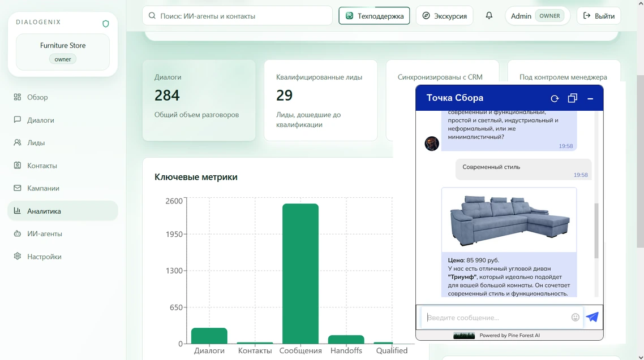
Task: Focus the ИИ-агенты и контакты search field
Action: pos(237,16)
